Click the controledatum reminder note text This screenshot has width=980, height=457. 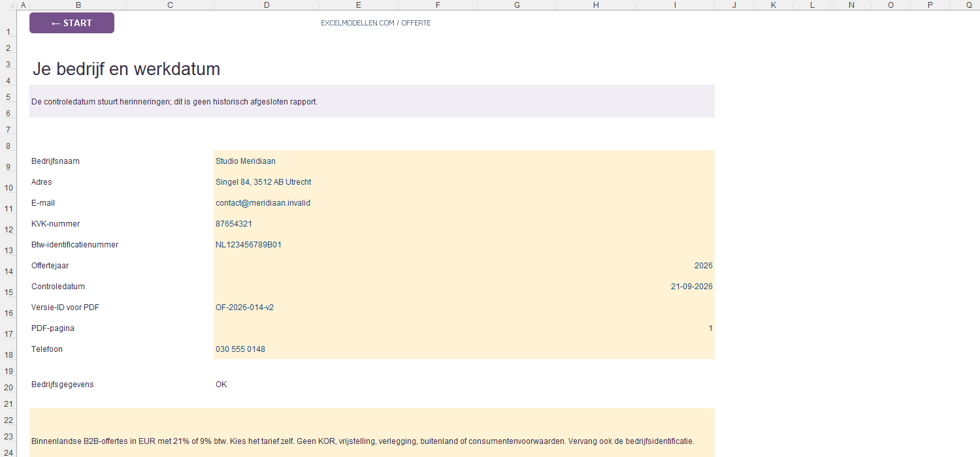tap(174, 102)
